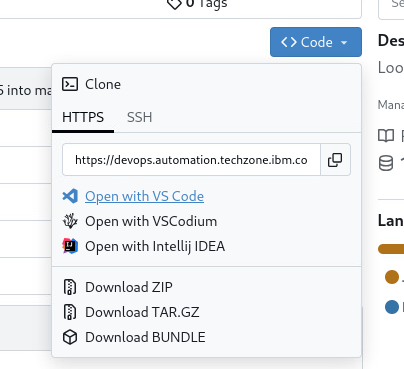Click the orange language dot
This screenshot has width=404, height=369.
tap(392, 277)
